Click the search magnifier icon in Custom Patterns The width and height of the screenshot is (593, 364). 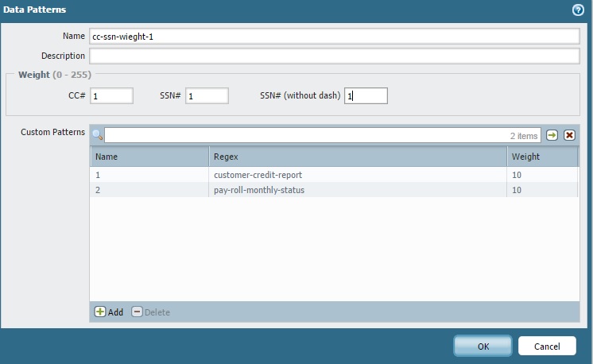pyautogui.click(x=97, y=134)
